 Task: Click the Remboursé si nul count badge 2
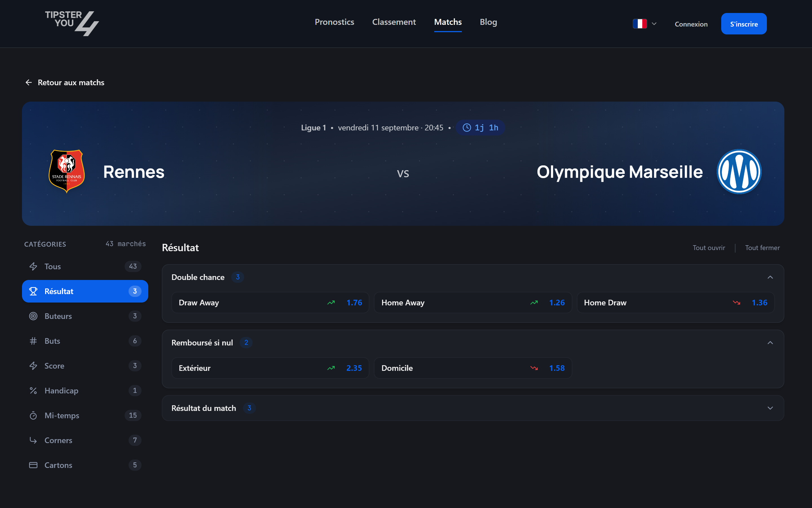point(246,343)
